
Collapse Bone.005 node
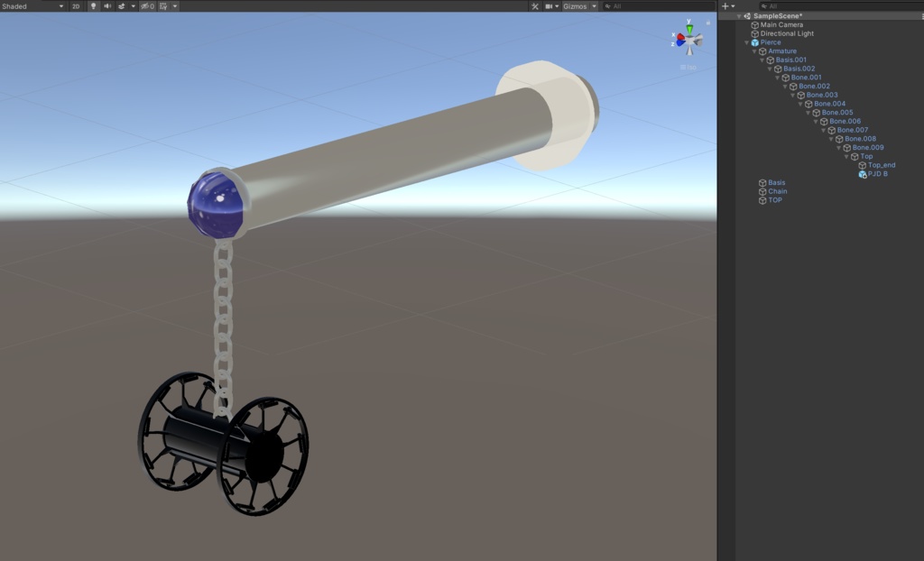pyautogui.click(x=808, y=113)
